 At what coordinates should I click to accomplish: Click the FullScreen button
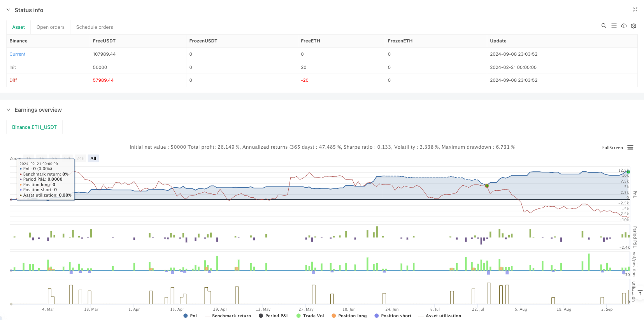point(612,148)
